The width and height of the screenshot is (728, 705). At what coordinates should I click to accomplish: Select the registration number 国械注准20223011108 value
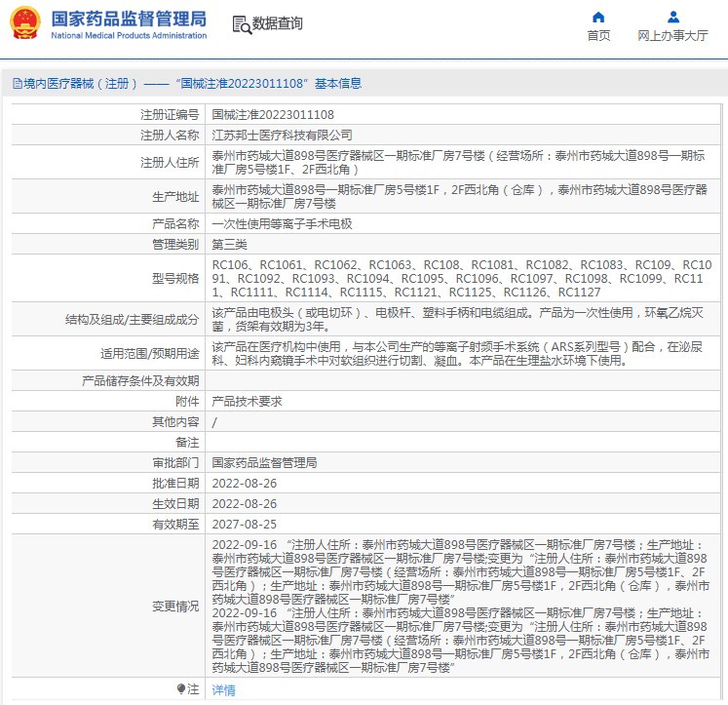tap(273, 115)
